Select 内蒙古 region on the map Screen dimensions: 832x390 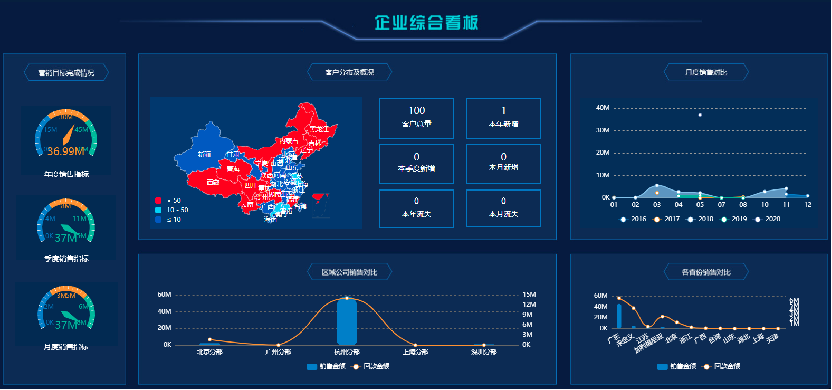[x=288, y=141]
